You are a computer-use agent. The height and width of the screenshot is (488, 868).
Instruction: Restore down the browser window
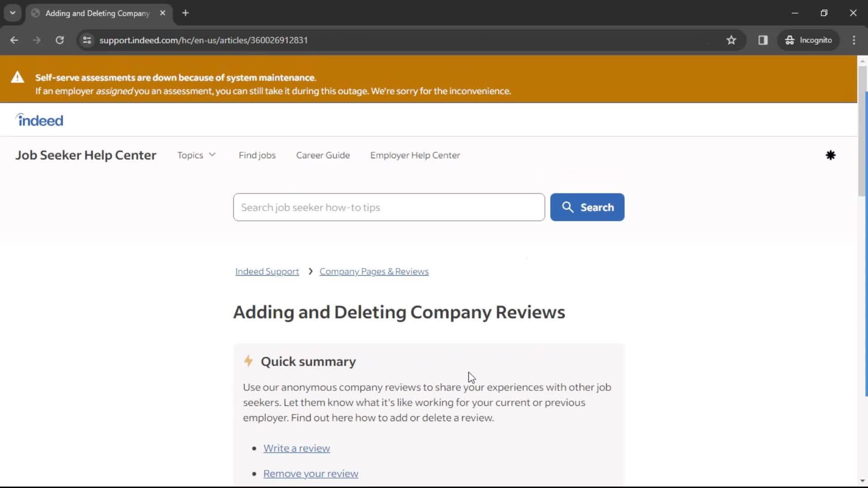pos(824,13)
